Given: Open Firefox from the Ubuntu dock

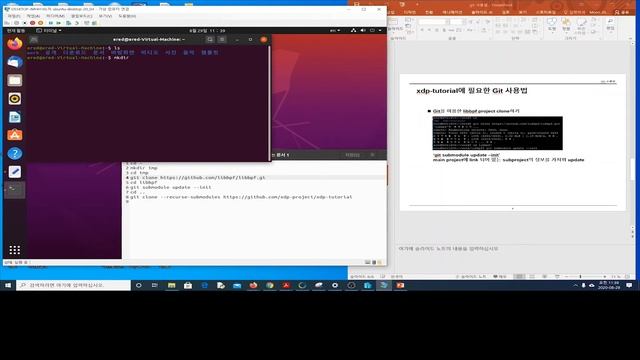Looking at the screenshot, I should pos(15,44).
